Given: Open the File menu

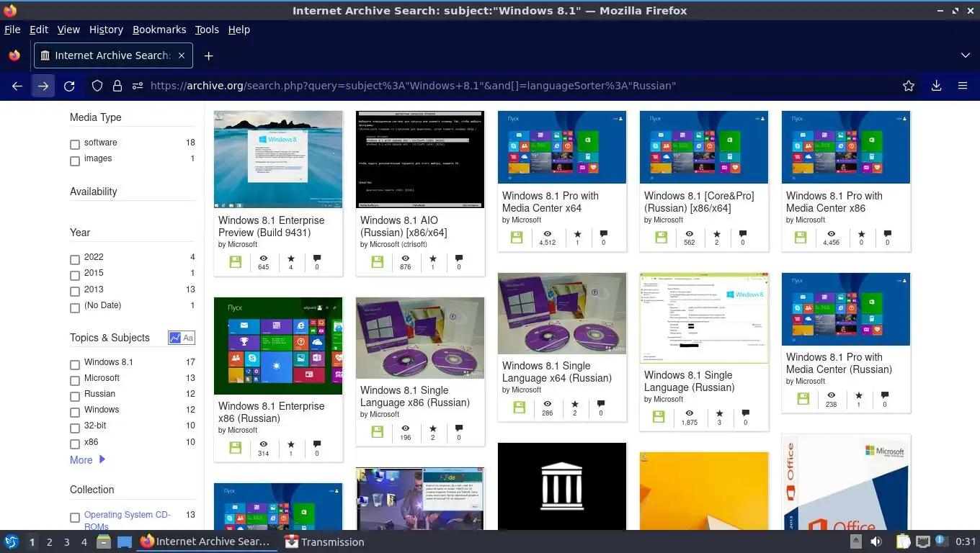Looking at the screenshot, I should tap(12, 30).
